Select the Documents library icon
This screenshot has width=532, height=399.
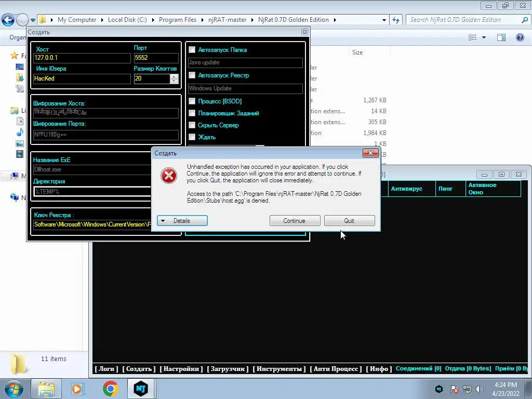click(x=20, y=121)
